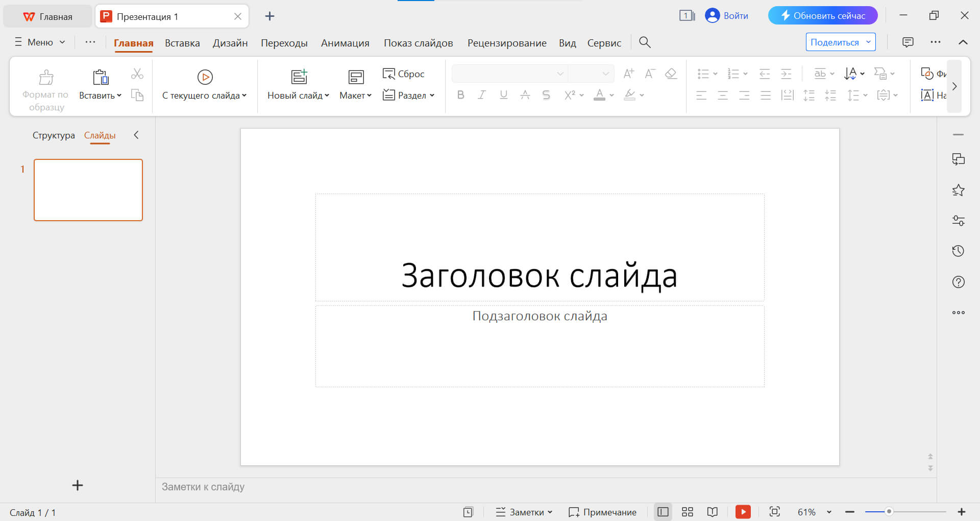The height and width of the screenshot is (521, 980).
Task: Center-align the paragraph text
Action: click(723, 95)
